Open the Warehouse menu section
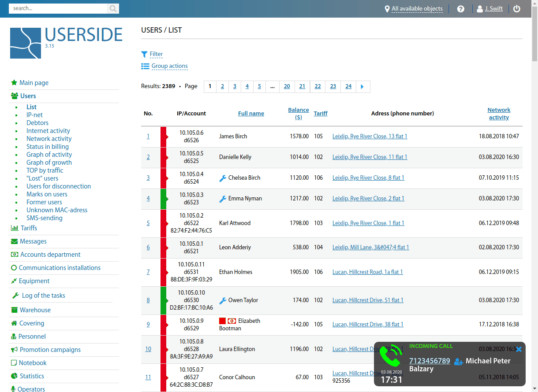Viewport: 538px width, 392px height. point(35,310)
